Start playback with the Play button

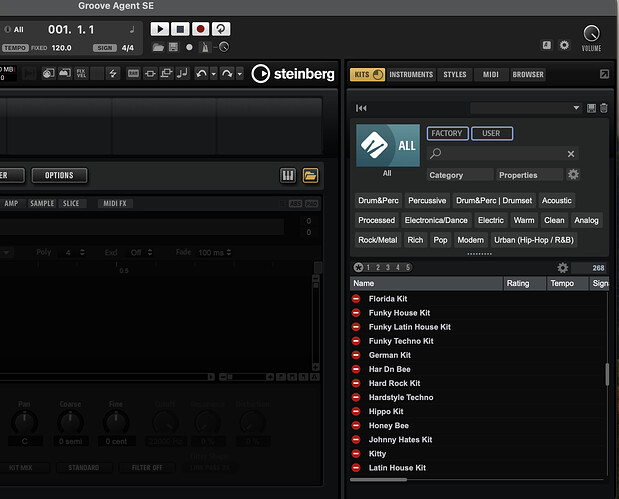(x=159, y=29)
